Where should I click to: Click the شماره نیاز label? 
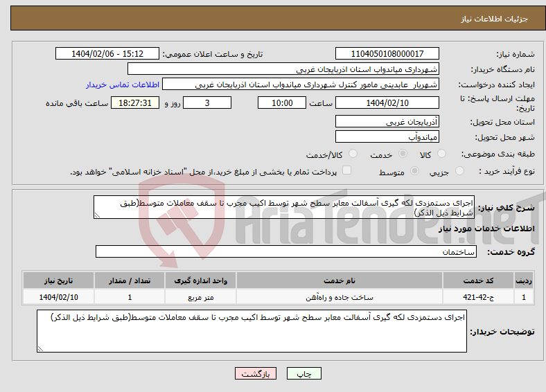pyautogui.click(x=516, y=54)
